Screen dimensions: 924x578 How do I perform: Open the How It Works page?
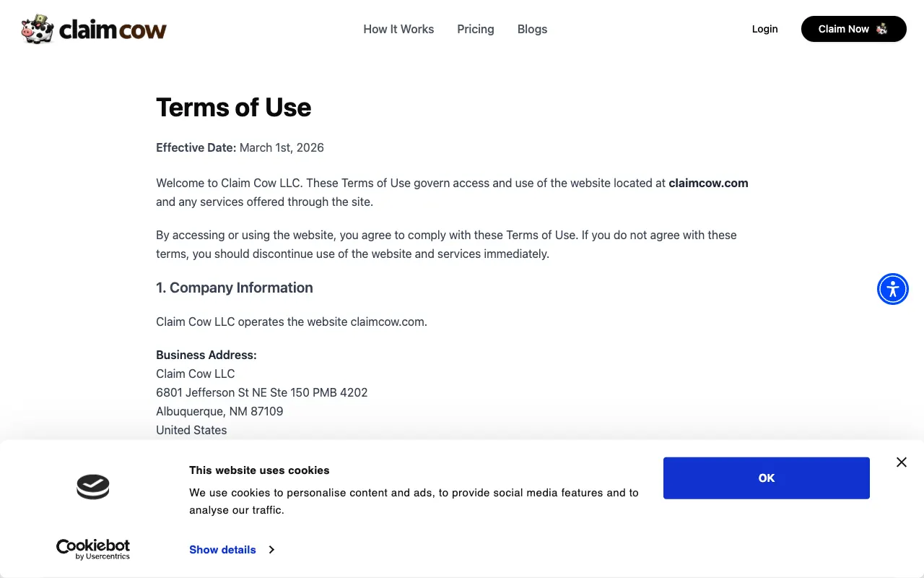tap(398, 29)
